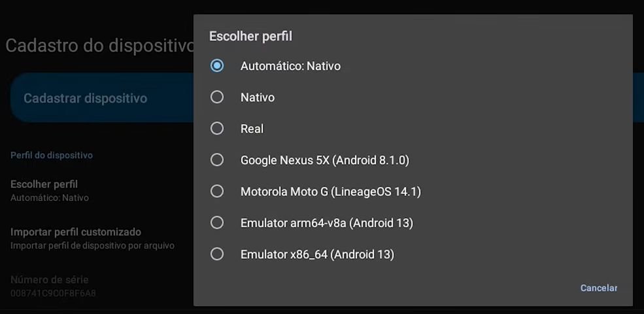Click the "Perfil do dispositivo" section header

click(x=52, y=155)
